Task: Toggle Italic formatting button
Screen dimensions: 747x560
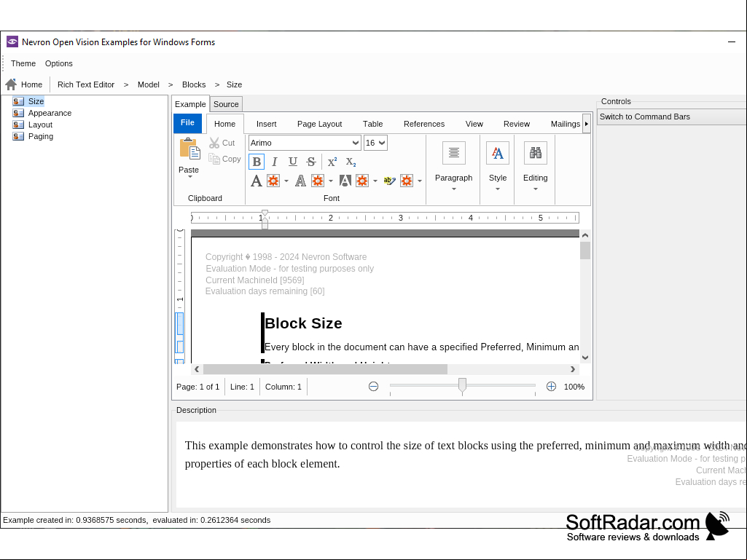Action: point(275,162)
